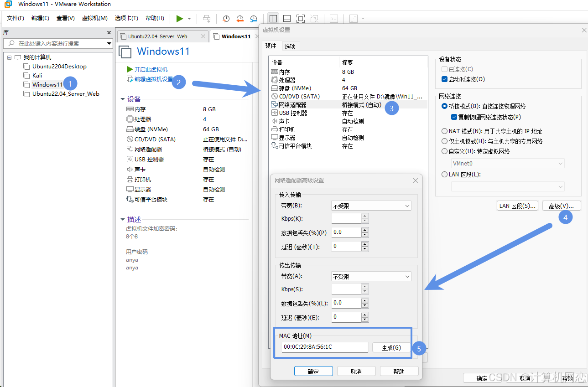Increase incoming 延迟 (毫秒)(T) spinner

point(364,244)
